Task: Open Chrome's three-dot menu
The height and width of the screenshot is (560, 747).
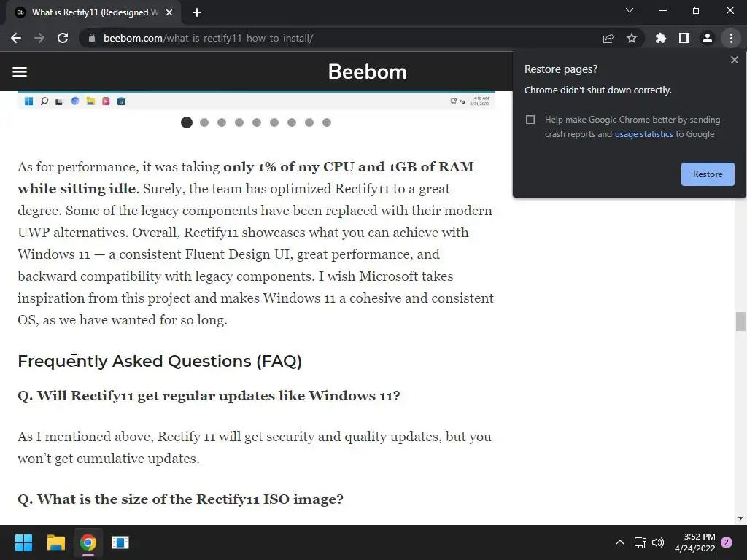Action: tap(731, 38)
